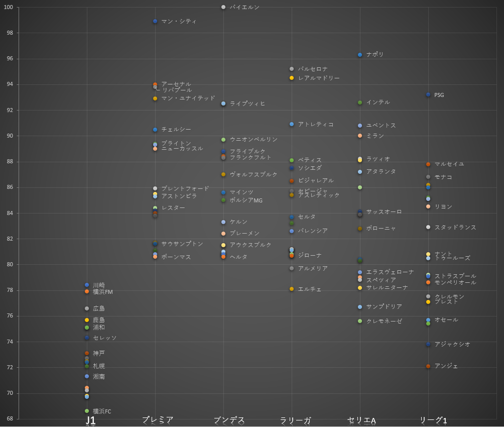Click the ラリーガ category axis label

[296, 420]
